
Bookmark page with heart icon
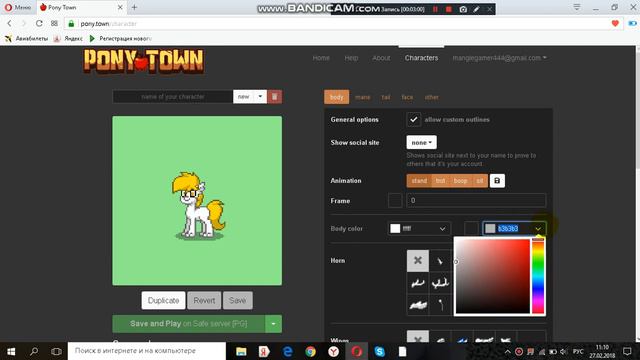click(x=615, y=23)
